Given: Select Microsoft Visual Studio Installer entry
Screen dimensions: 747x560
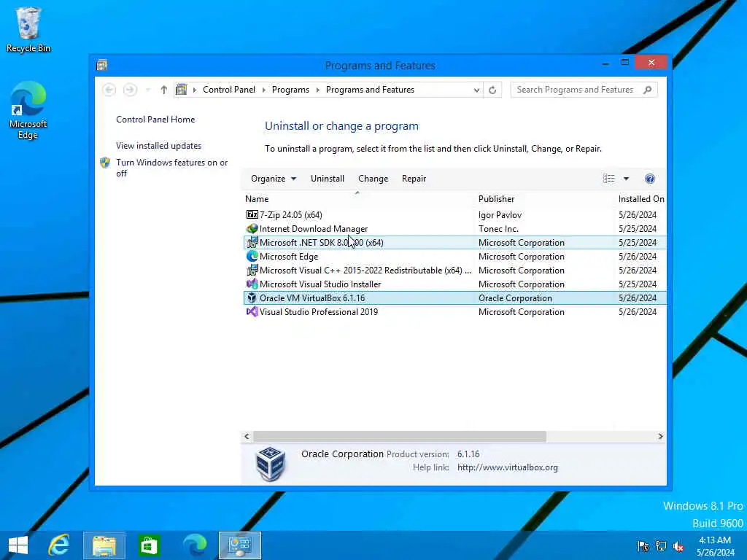Looking at the screenshot, I should (455, 284).
